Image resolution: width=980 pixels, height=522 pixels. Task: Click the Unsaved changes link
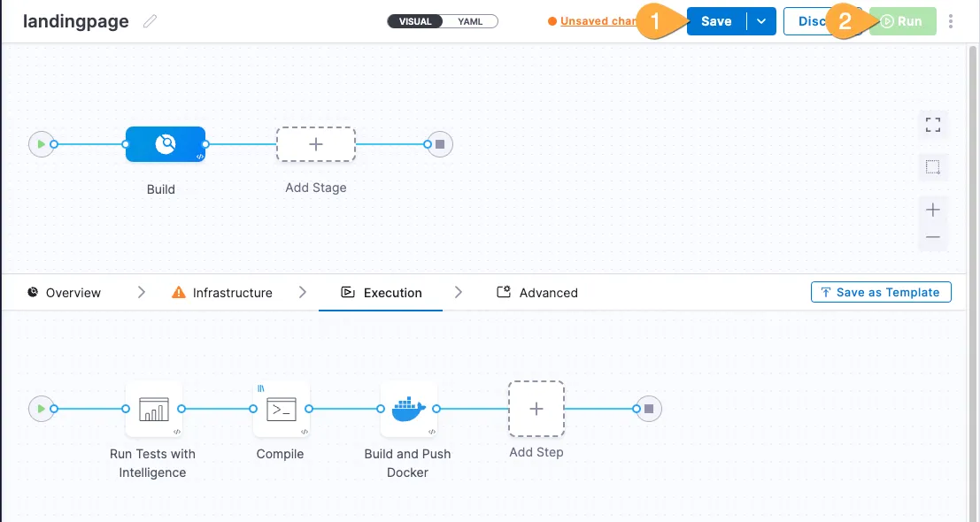coord(598,22)
